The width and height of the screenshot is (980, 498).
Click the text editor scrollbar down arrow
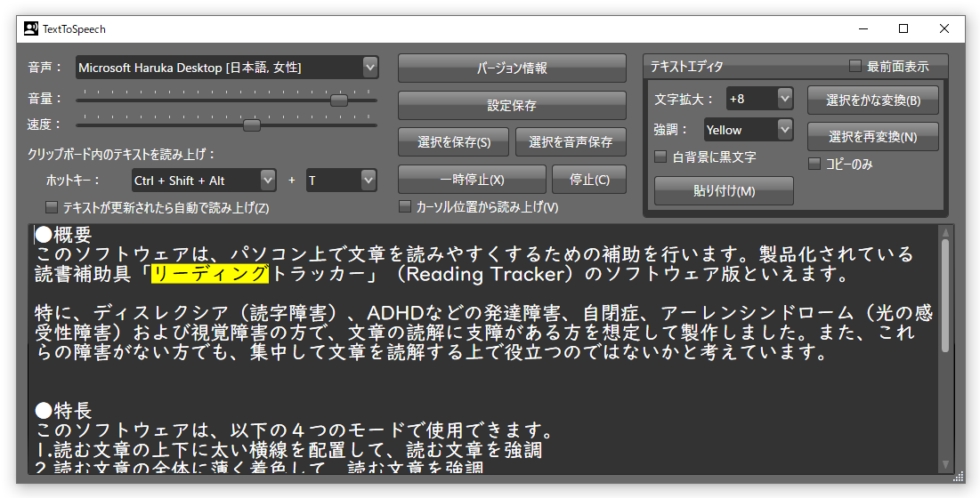[945, 465]
